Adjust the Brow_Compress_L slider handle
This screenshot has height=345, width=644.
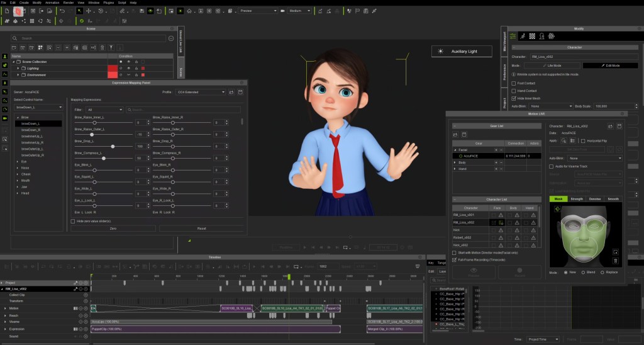click(x=104, y=158)
